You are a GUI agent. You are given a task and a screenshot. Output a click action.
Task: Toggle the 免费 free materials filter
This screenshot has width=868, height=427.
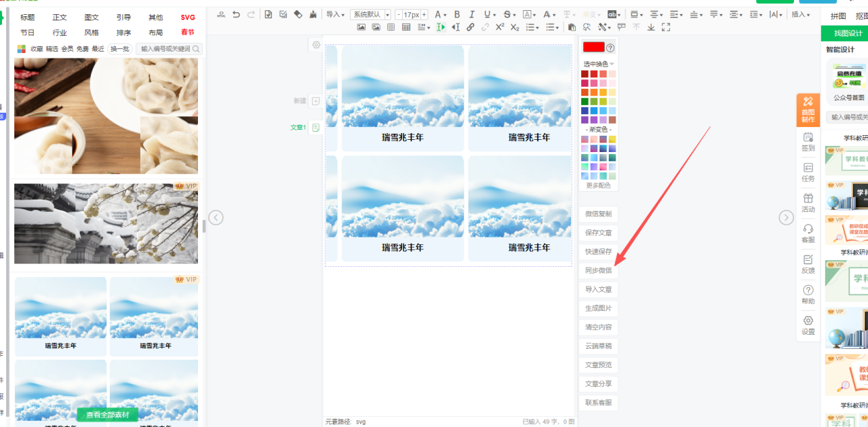(x=83, y=49)
